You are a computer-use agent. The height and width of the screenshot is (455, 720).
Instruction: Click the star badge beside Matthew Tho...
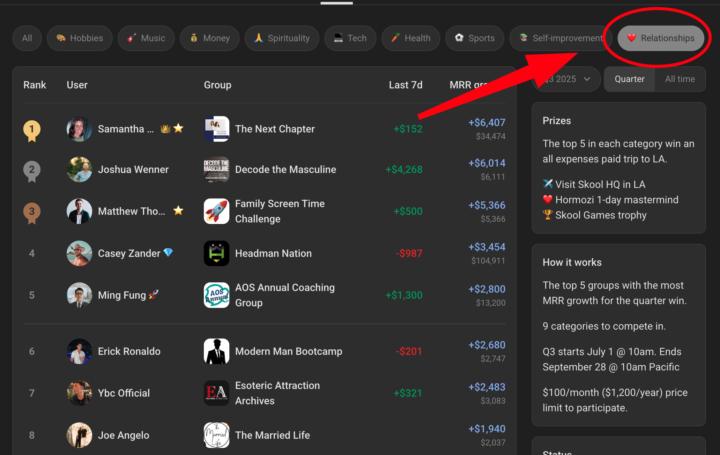[178, 211]
